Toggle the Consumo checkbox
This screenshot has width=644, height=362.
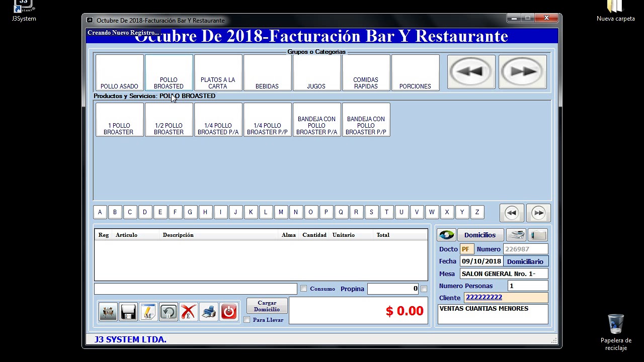pyautogui.click(x=303, y=289)
